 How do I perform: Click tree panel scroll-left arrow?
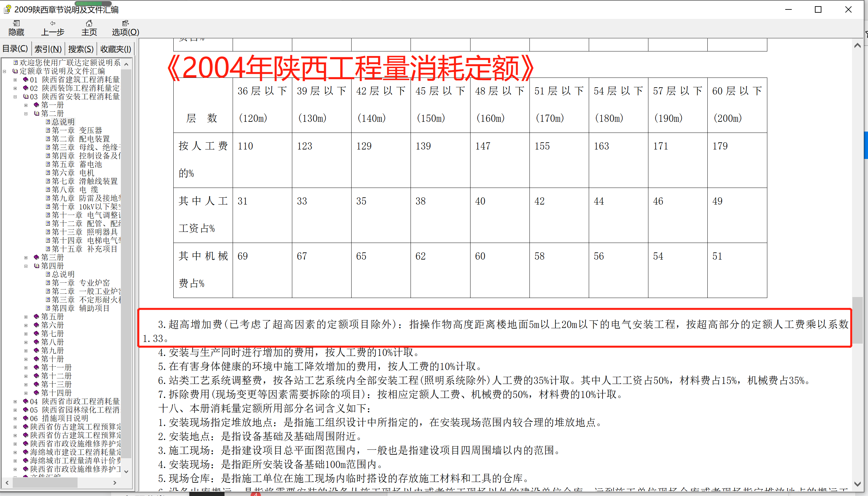click(7, 482)
